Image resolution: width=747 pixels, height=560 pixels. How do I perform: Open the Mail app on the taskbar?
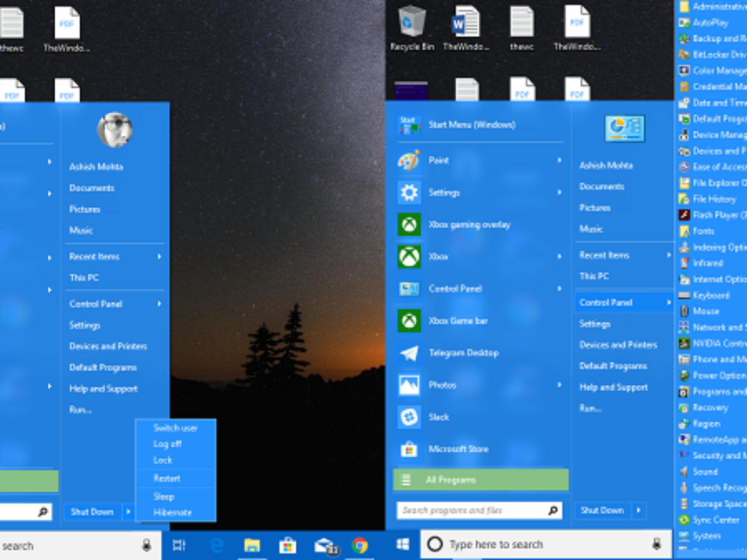click(x=326, y=546)
